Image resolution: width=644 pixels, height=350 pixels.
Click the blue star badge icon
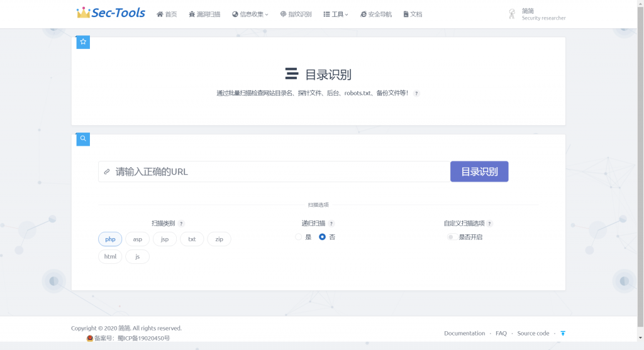(x=83, y=42)
